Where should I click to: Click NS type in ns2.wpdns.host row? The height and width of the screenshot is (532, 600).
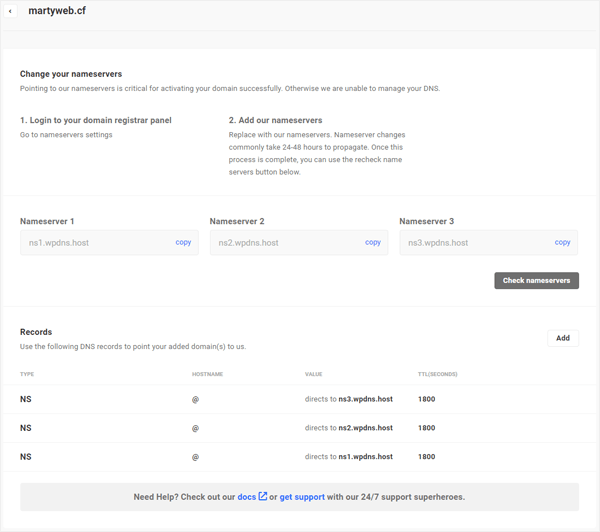[26, 428]
